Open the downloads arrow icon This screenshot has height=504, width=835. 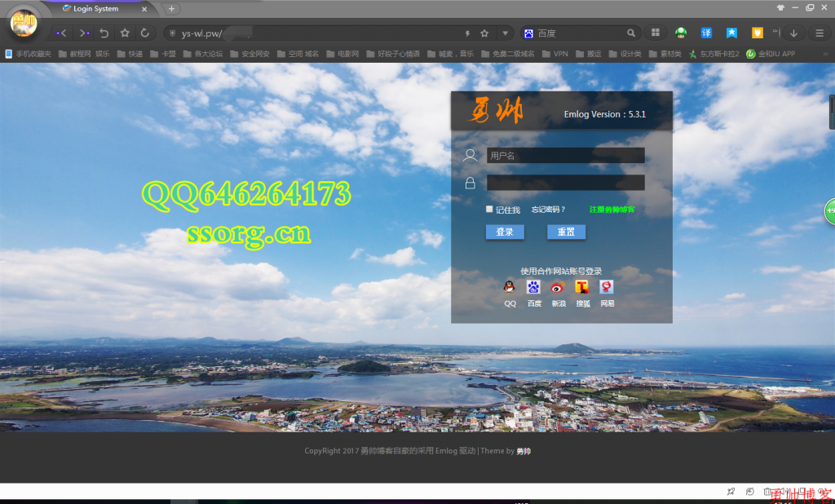click(793, 33)
